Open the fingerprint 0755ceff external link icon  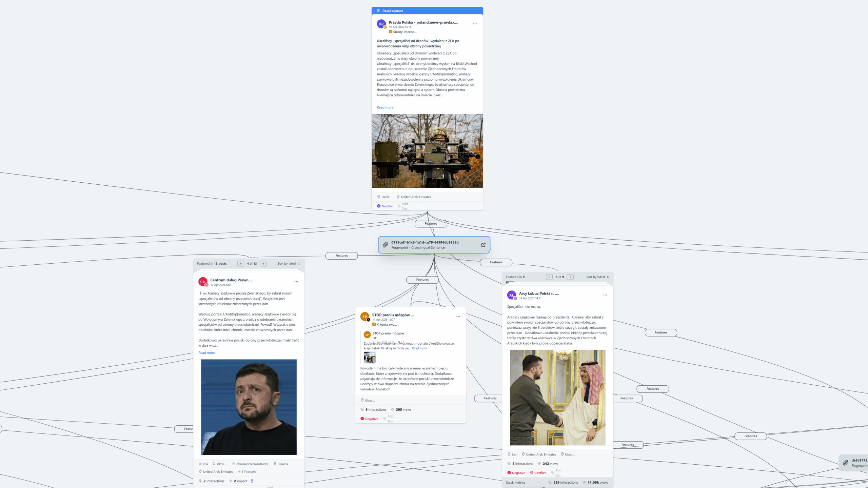[x=483, y=245]
